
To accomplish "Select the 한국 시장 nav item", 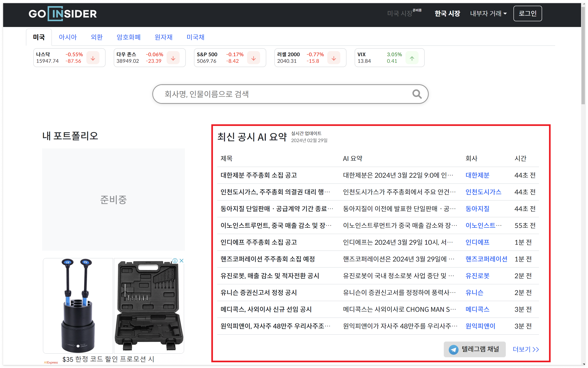I will pyautogui.click(x=447, y=13).
